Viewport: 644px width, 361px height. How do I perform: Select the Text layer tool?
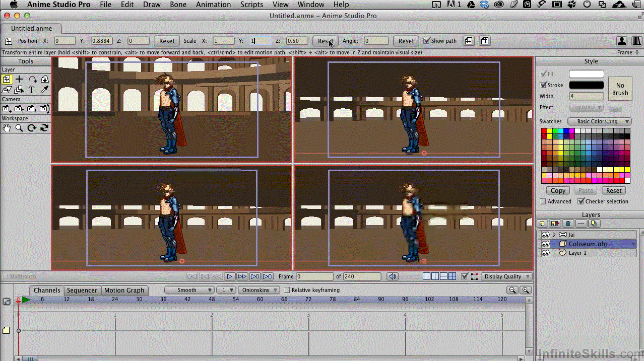[x=32, y=90]
